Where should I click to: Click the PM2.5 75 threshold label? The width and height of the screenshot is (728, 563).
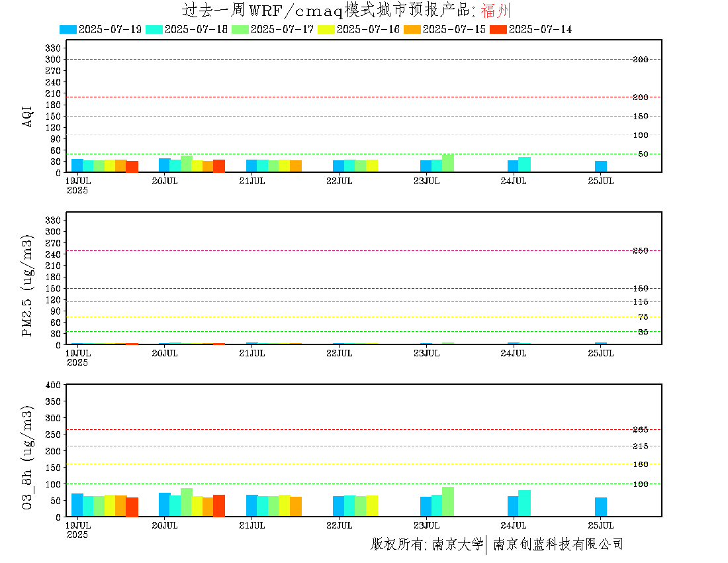[643, 317]
